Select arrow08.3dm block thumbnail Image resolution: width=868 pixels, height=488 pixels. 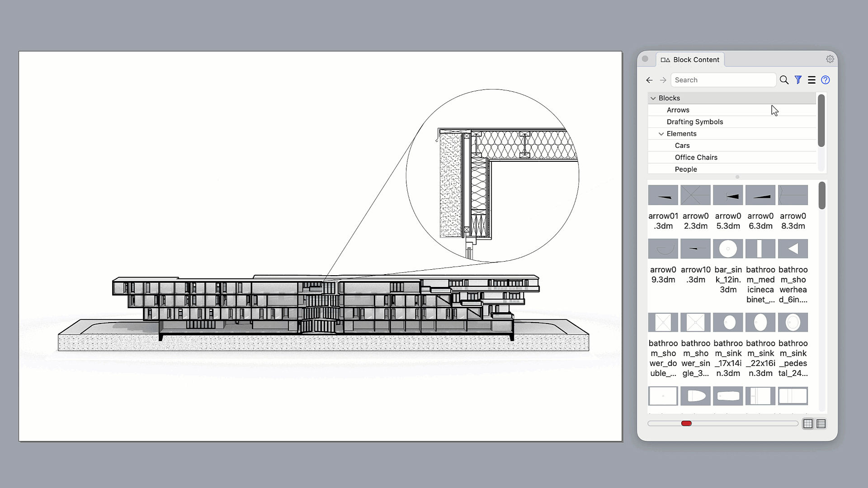pyautogui.click(x=793, y=195)
